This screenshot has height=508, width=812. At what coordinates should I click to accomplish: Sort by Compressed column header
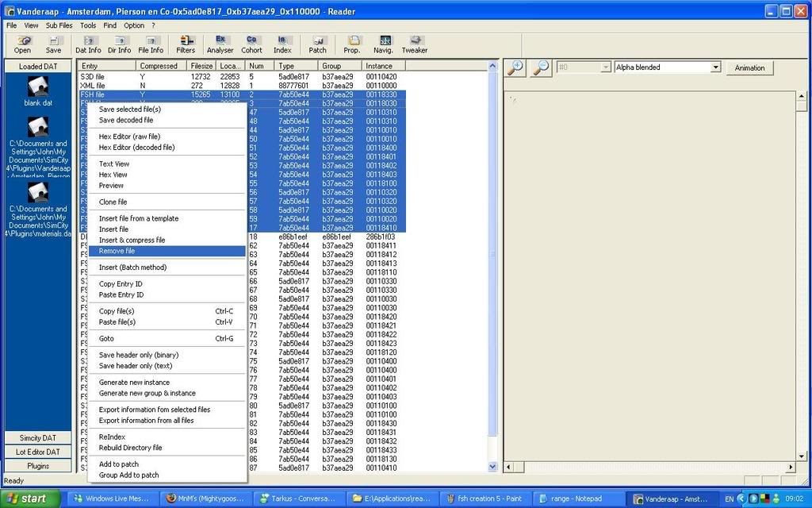coord(162,66)
